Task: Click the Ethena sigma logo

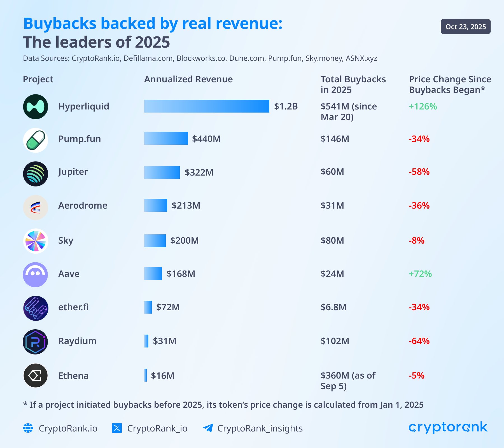Action: click(x=36, y=376)
